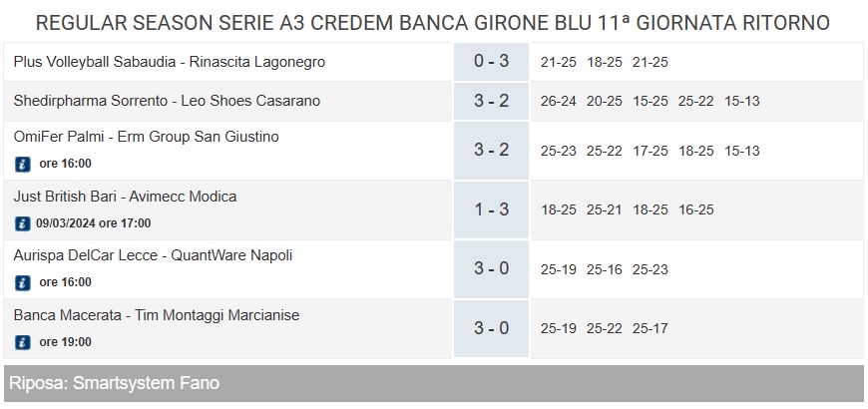Open Banca Macerata - Tim Montaggi Marcianise match
This screenshot has height=409, width=868.
pos(157,315)
